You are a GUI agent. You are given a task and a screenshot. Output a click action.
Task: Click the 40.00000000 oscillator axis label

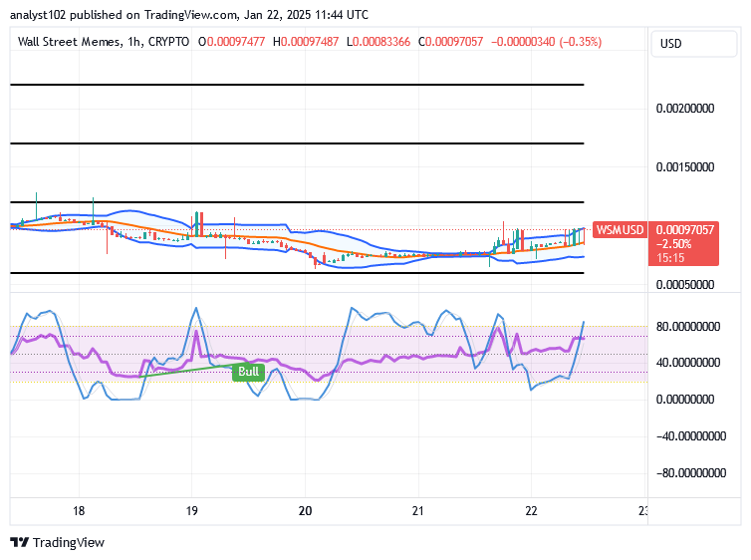(688, 363)
